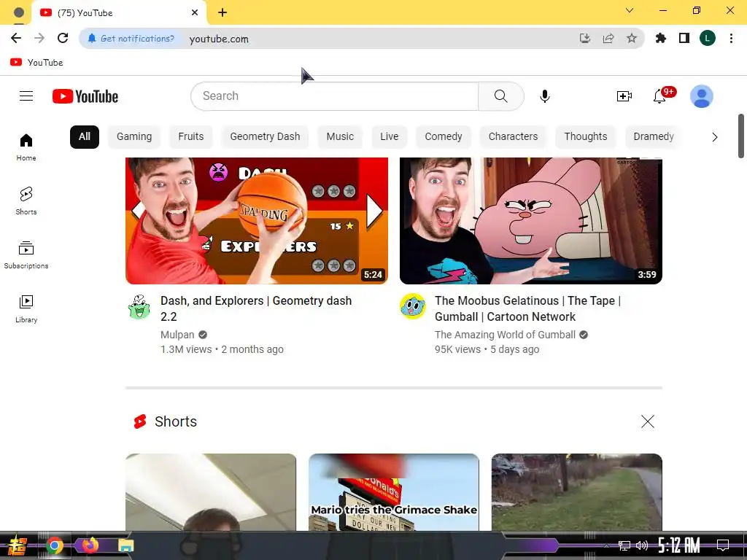The width and height of the screenshot is (747, 560).
Task: Click the browser forward arrow
Action: (39, 38)
